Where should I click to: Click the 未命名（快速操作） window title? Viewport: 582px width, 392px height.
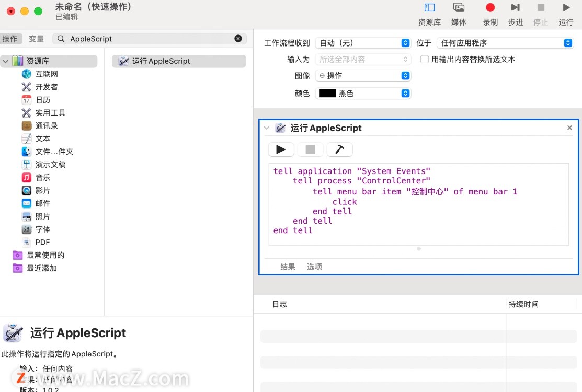(x=93, y=7)
